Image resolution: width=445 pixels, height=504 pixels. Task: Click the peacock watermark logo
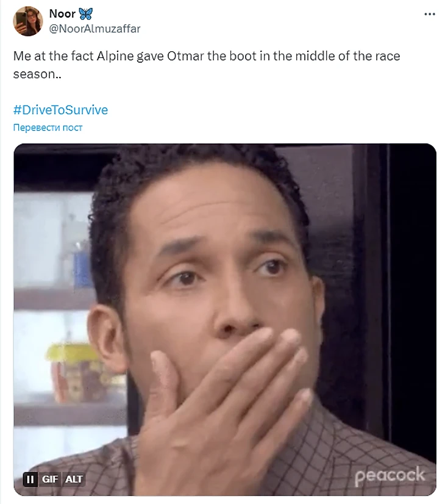[x=390, y=475]
